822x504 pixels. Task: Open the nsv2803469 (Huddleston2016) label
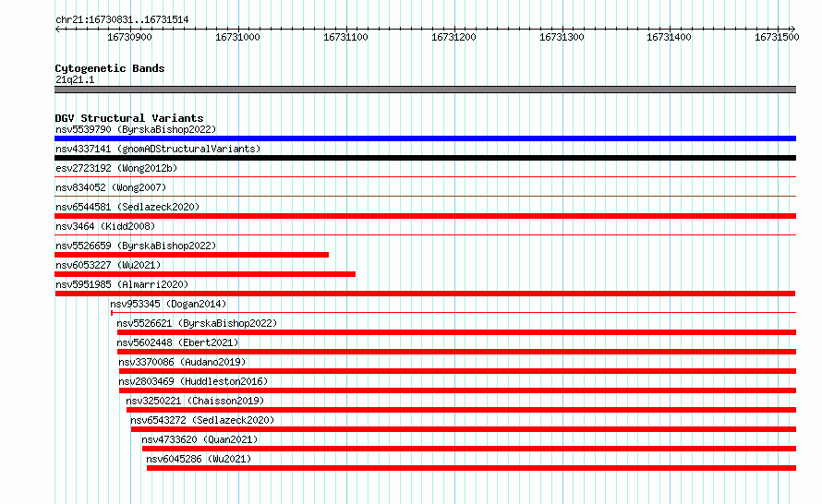(193, 381)
